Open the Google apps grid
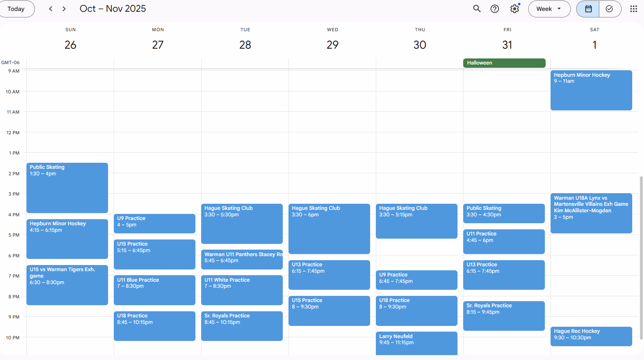 coord(633,9)
